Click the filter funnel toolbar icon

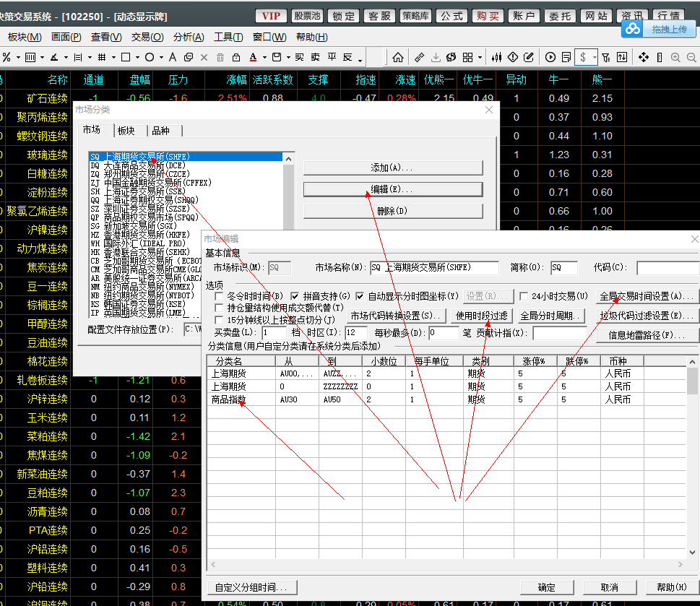pyautogui.click(x=605, y=58)
